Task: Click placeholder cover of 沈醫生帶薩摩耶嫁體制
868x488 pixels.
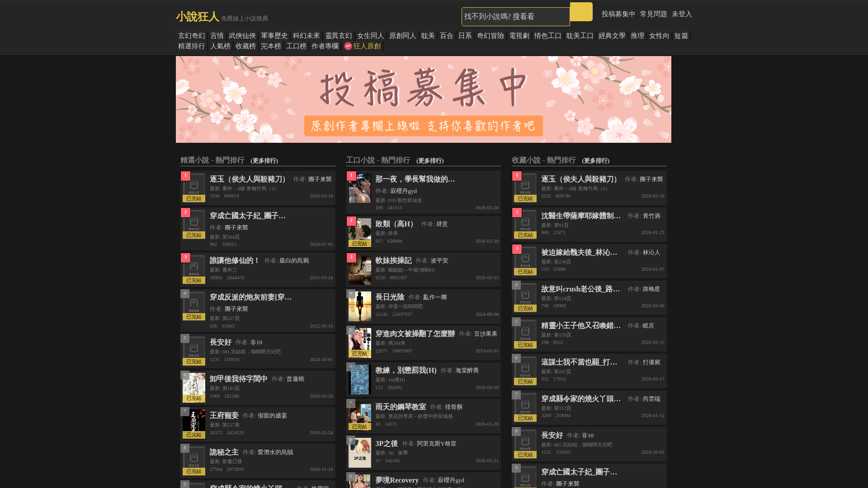Action: [525, 225]
